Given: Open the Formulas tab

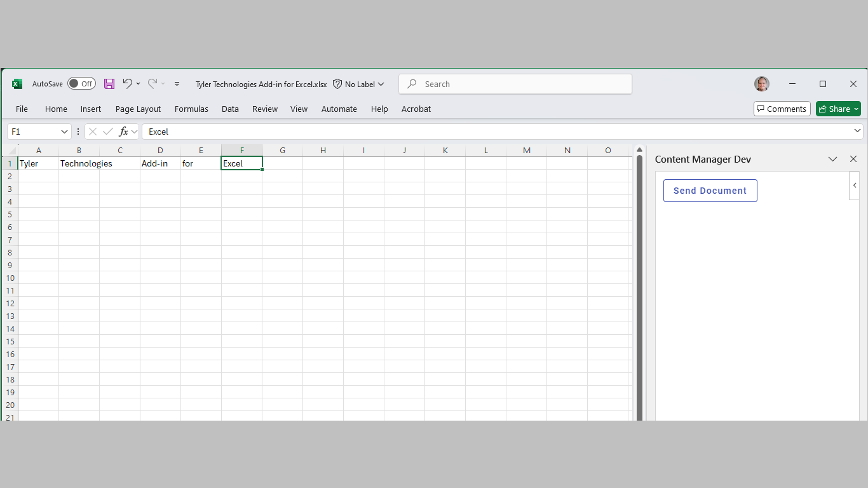Looking at the screenshot, I should (191, 109).
